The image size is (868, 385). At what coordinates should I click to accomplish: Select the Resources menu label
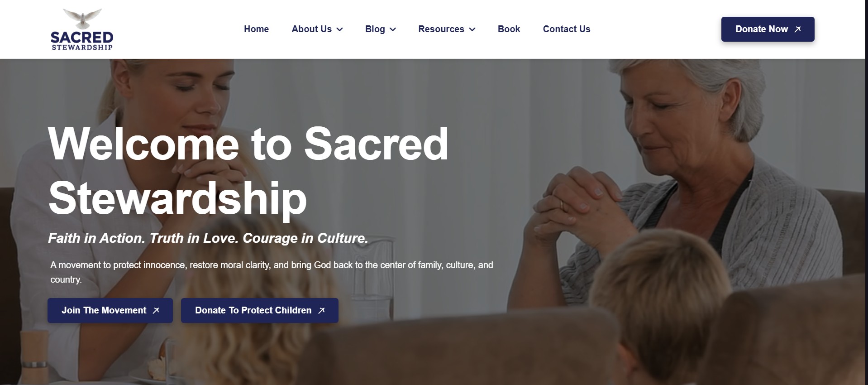[441, 29]
